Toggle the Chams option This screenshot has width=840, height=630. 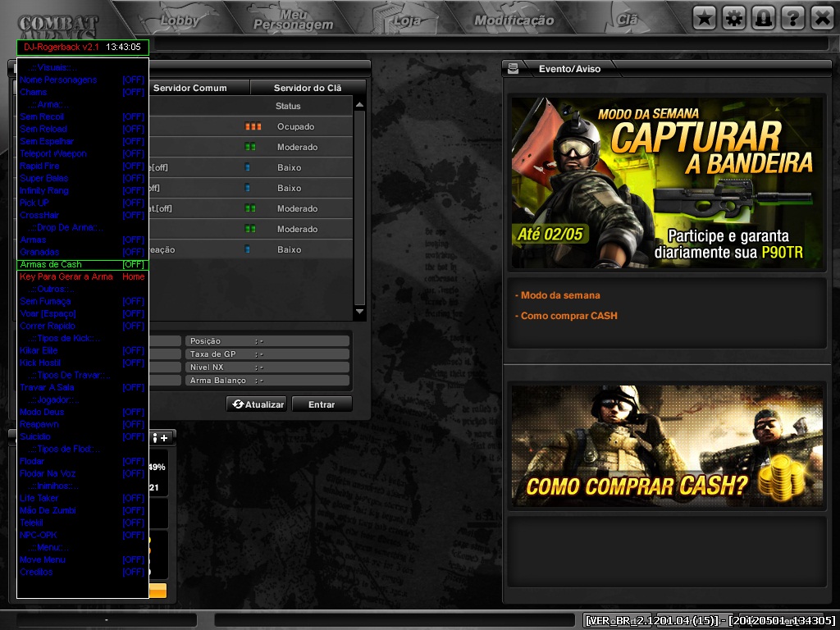[82, 92]
